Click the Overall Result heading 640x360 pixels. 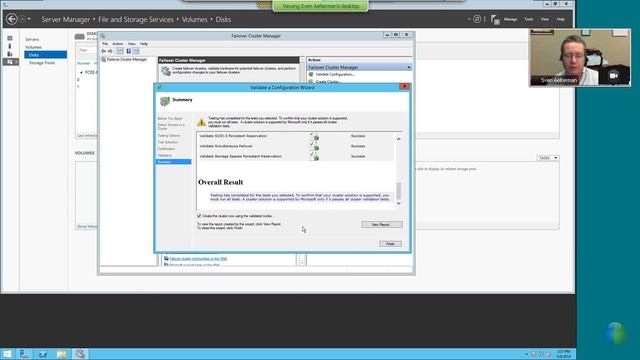(x=220, y=182)
